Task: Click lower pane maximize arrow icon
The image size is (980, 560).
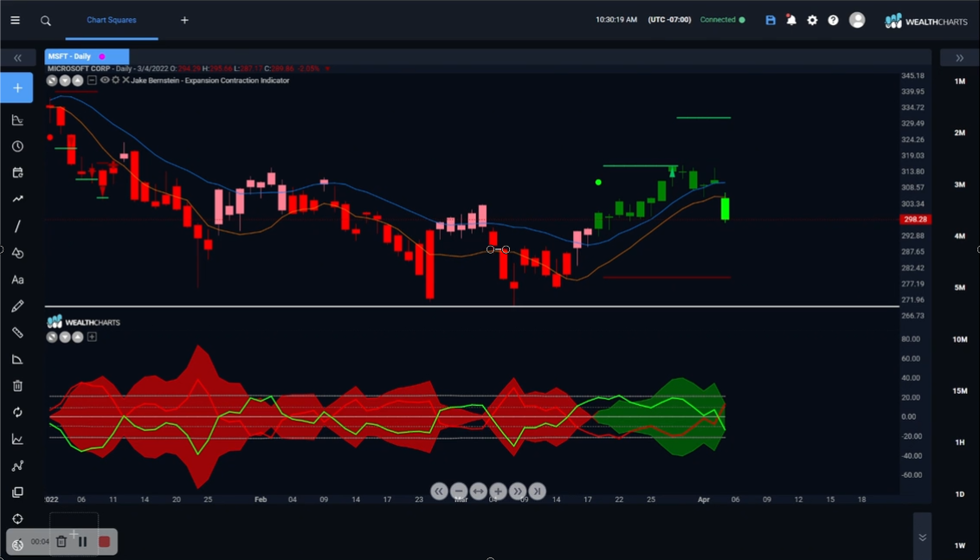Action: pyautogui.click(x=52, y=337)
